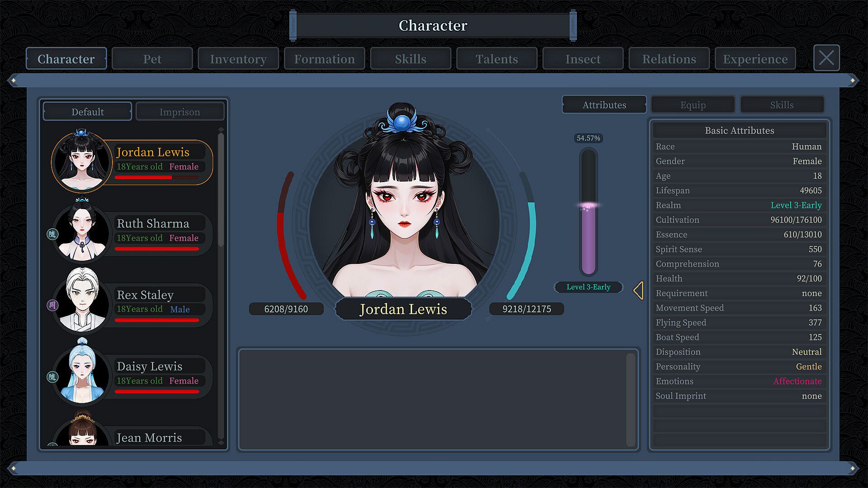Screen dimensions: 868x488
Task: Switch to the Relations tab
Action: click(669, 59)
